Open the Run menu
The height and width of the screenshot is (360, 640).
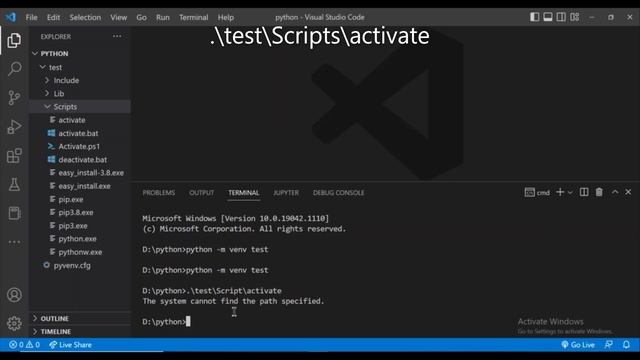click(x=162, y=17)
